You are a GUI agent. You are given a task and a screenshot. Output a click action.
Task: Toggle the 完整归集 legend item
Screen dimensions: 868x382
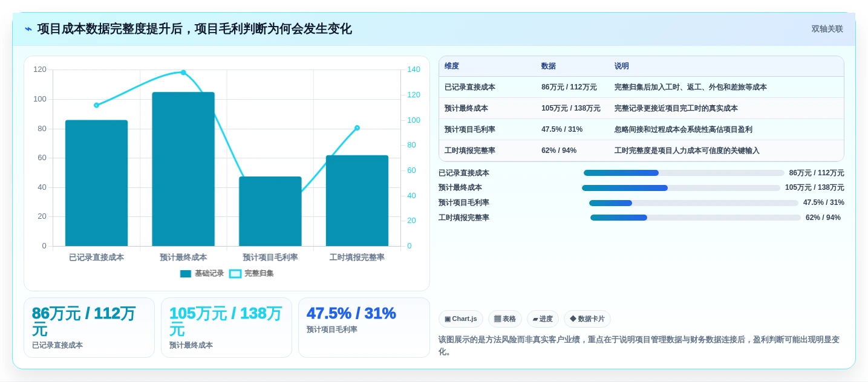[252, 274]
